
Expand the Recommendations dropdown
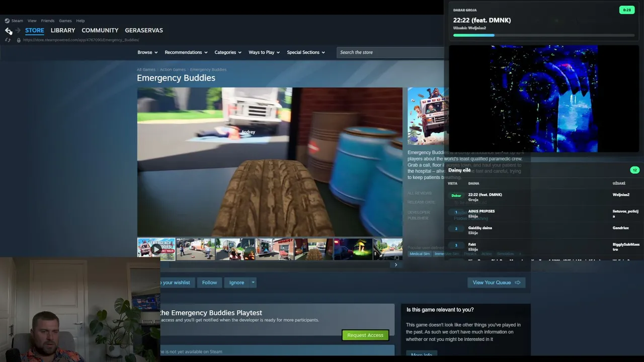(x=186, y=52)
